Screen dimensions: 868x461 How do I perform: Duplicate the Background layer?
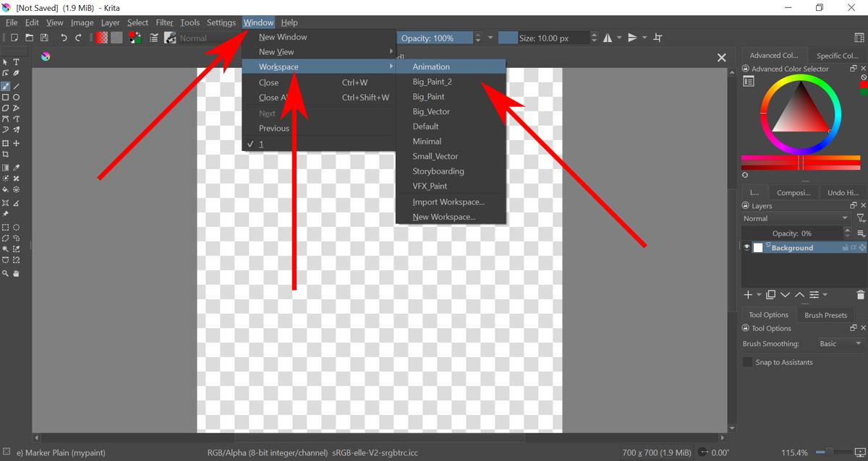771,295
